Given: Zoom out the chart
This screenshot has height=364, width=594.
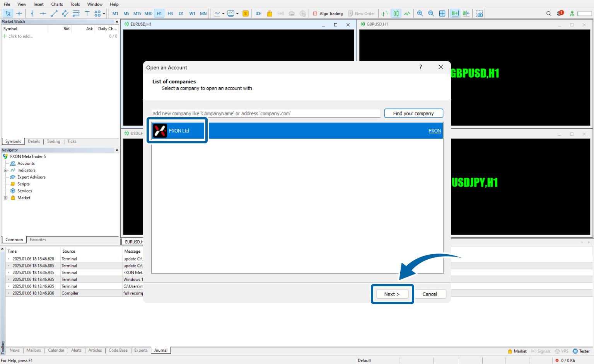Looking at the screenshot, I should click(x=431, y=14).
